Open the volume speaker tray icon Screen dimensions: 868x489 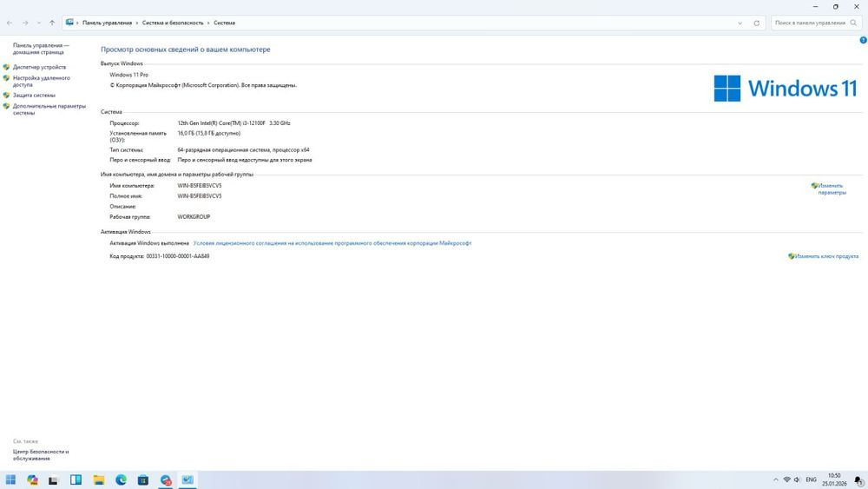[x=797, y=479]
